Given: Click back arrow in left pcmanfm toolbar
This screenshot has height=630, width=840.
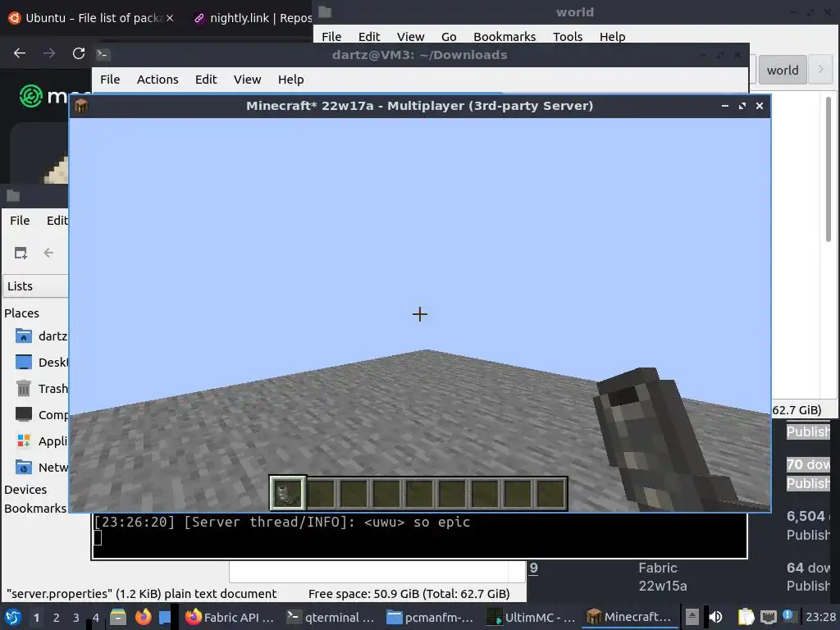Looking at the screenshot, I should [x=48, y=253].
